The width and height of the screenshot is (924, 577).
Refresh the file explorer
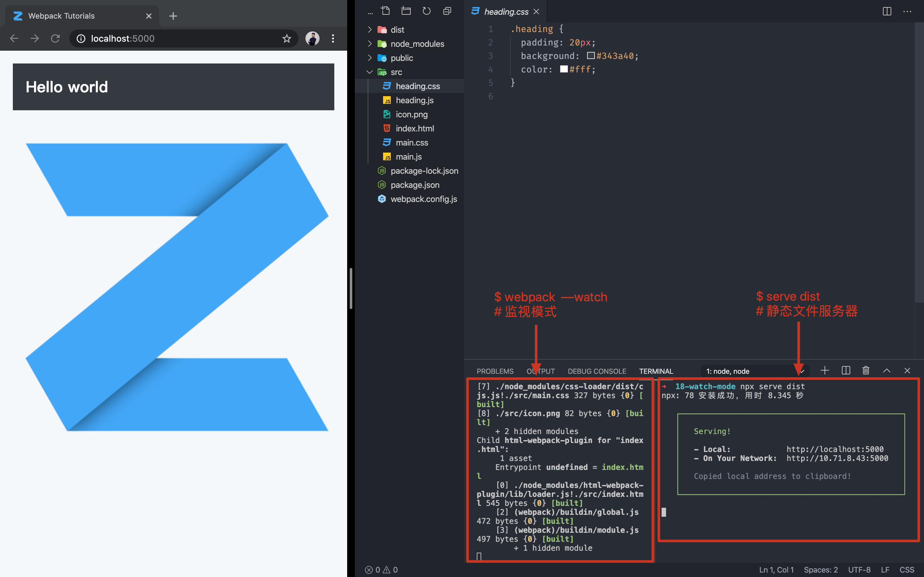tap(426, 11)
